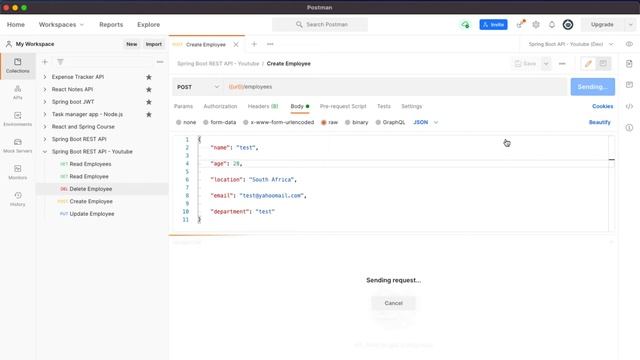This screenshot has width=640, height=360.
Task: Click the Beautify link
Action: coord(600,122)
